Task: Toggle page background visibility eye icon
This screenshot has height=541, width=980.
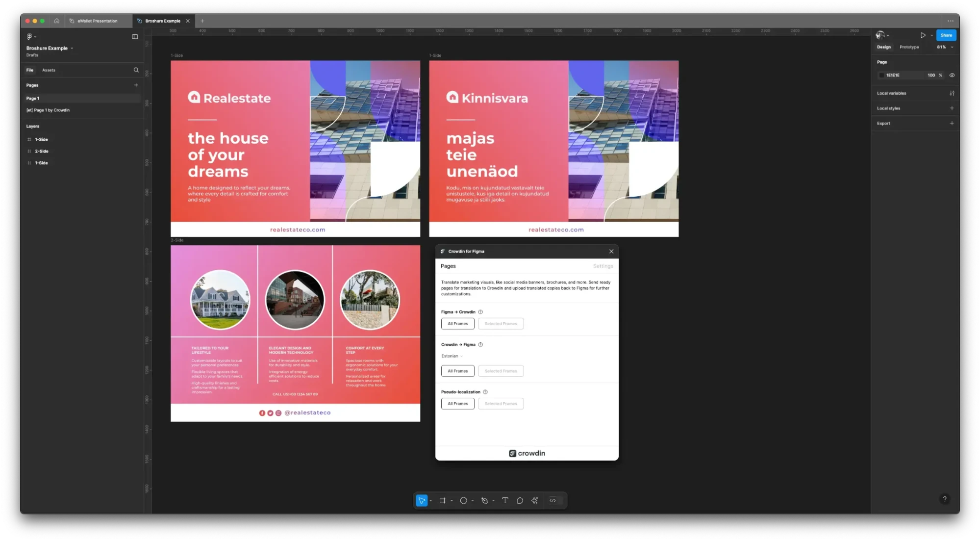Action: [x=952, y=75]
